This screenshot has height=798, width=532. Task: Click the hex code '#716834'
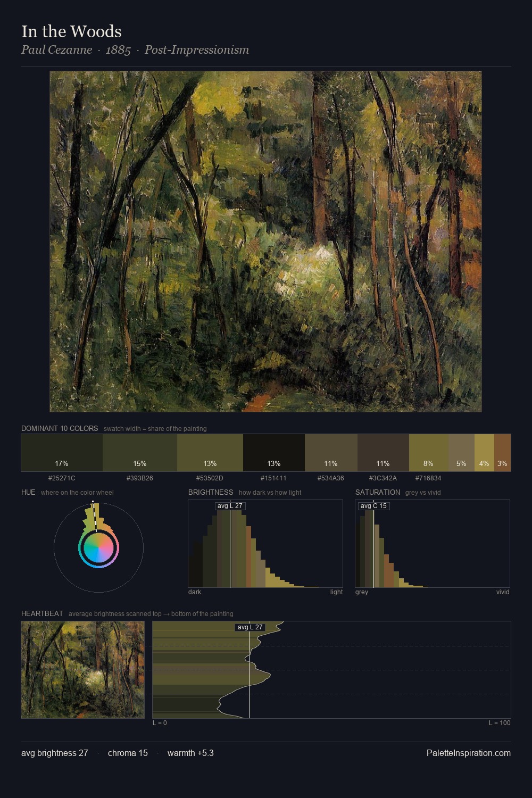pos(428,478)
